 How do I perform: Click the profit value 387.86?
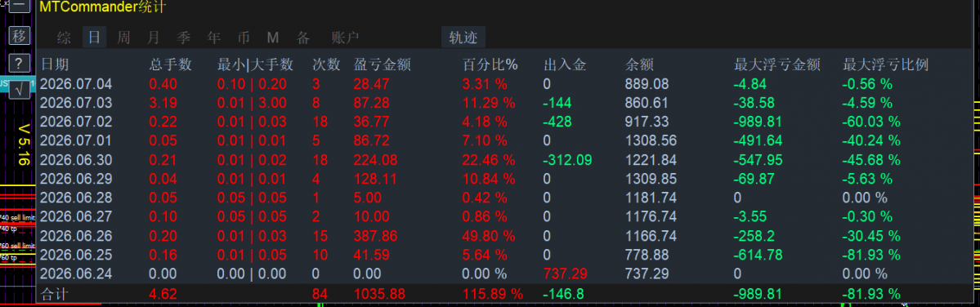click(375, 236)
